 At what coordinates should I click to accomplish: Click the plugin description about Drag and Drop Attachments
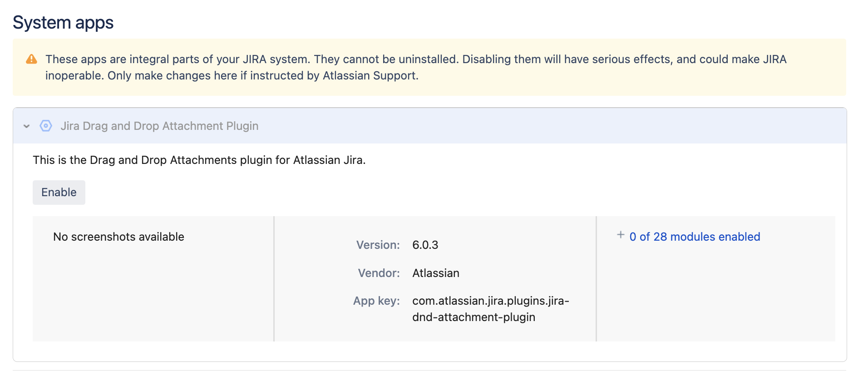(x=199, y=160)
